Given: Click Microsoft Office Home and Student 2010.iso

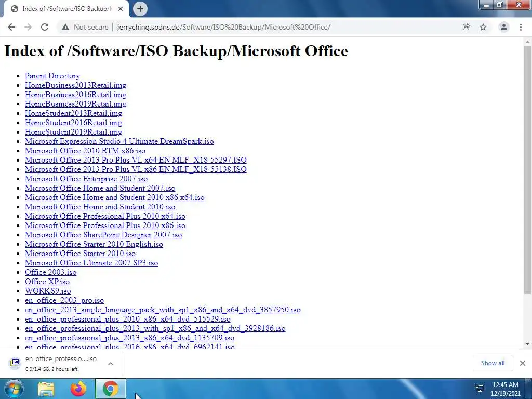Looking at the screenshot, I should click(100, 207).
